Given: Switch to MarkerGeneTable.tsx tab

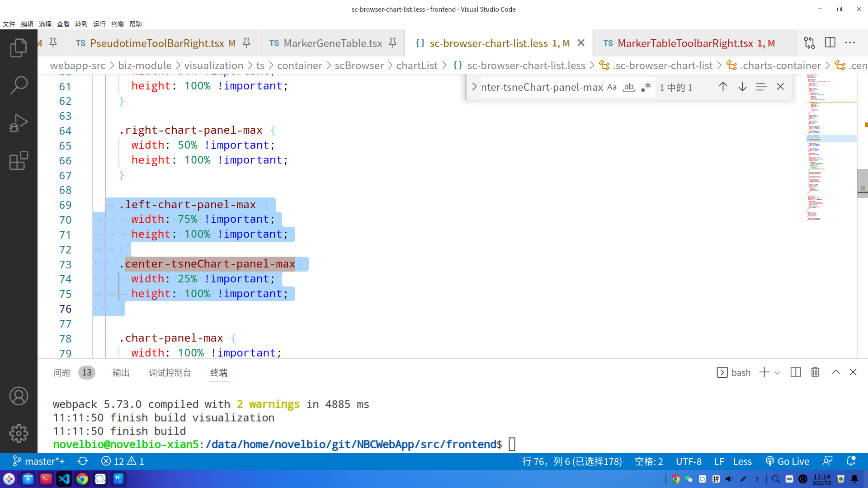Looking at the screenshot, I should [x=332, y=43].
